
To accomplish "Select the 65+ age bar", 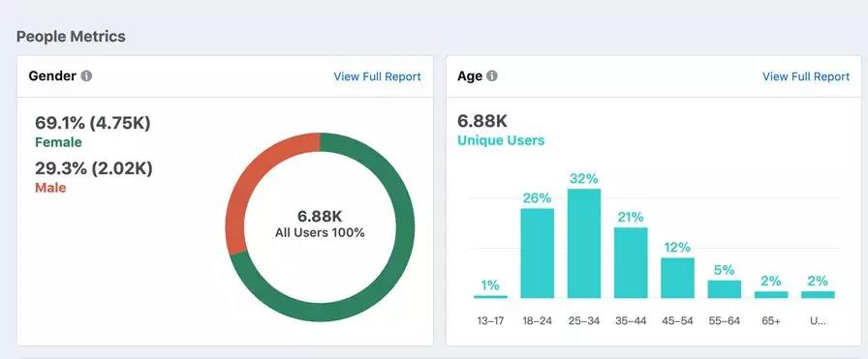I will [771, 295].
